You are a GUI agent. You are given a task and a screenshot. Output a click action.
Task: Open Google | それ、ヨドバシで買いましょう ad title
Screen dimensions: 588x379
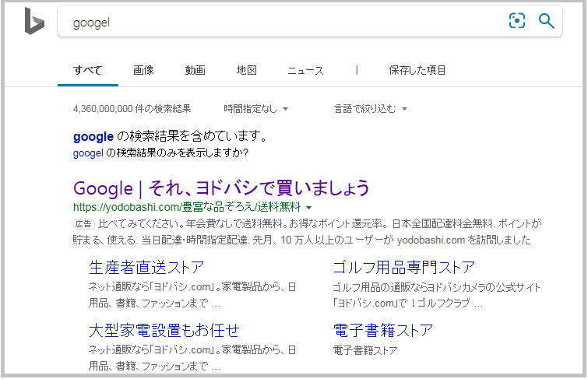pyautogui.click(x=222, y=188)
